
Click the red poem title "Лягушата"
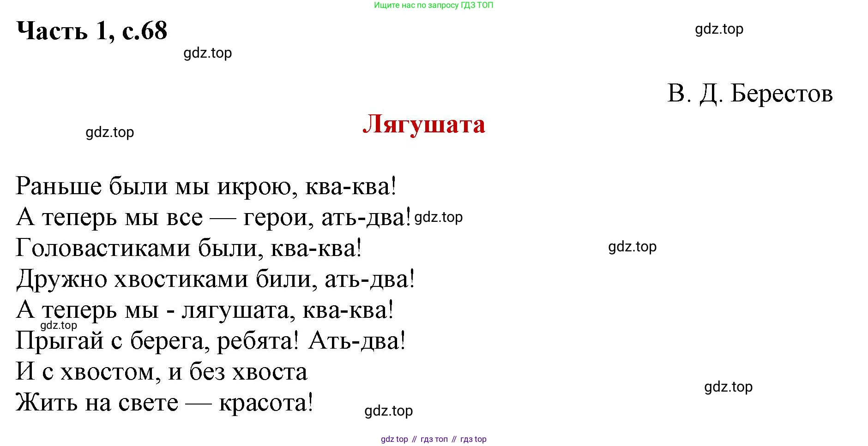424,124
